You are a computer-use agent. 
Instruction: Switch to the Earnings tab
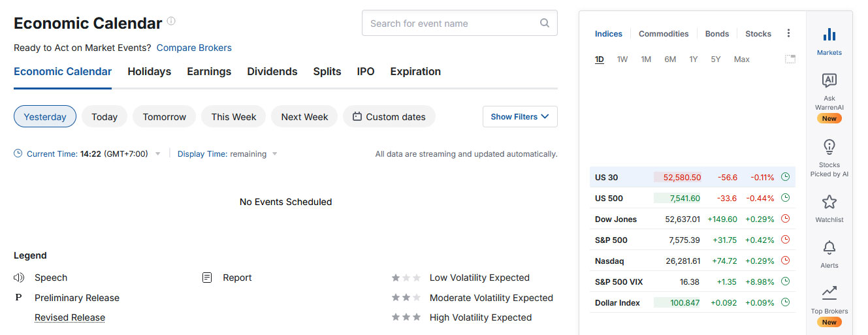coord(209,72)
